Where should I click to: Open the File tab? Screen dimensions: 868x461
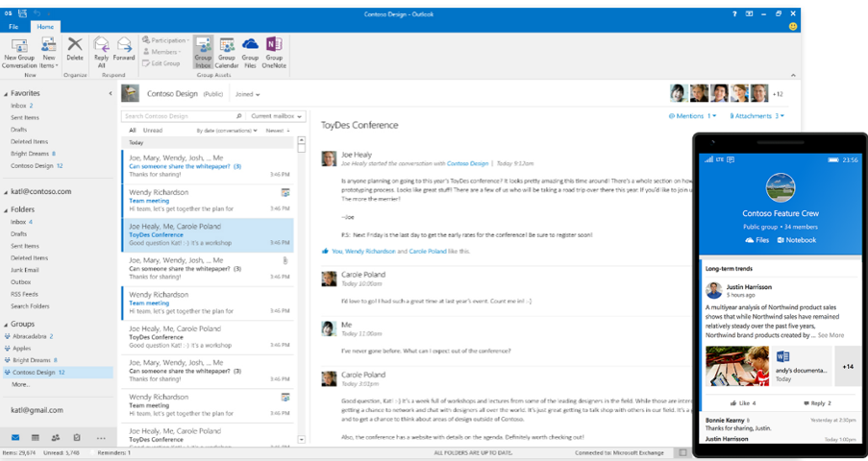(x=14, y=26)
